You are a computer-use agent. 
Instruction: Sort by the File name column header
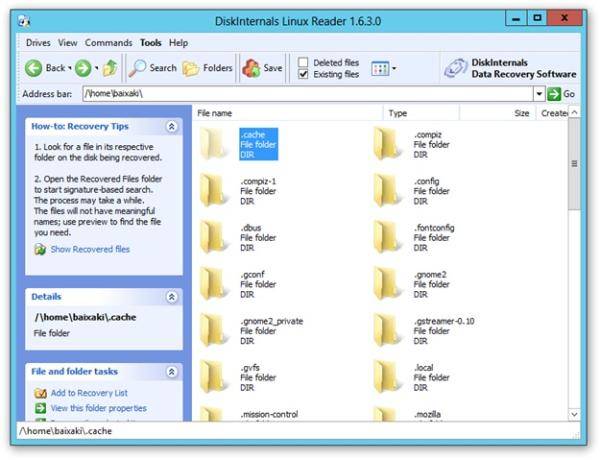[x=288, y=113]
